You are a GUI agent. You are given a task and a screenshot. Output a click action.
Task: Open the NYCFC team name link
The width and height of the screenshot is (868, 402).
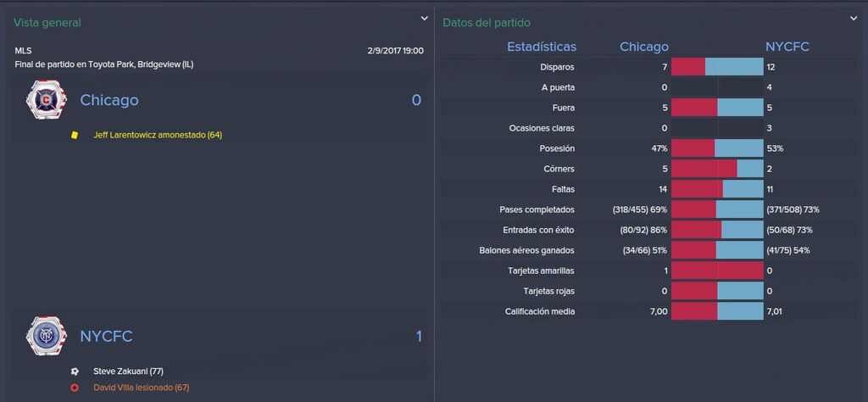[x=106, y=336]
